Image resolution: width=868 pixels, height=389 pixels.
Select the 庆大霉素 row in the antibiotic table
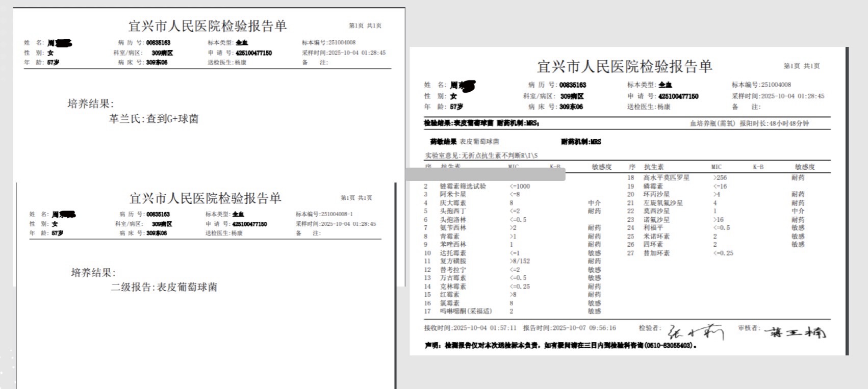(x=453, y=203)
